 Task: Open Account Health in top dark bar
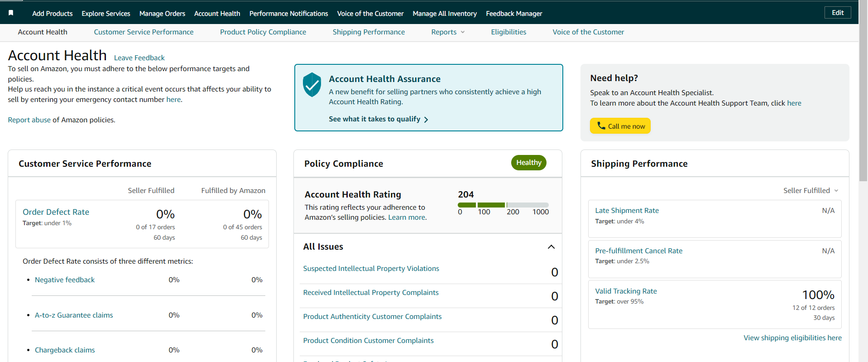[217, 14]
